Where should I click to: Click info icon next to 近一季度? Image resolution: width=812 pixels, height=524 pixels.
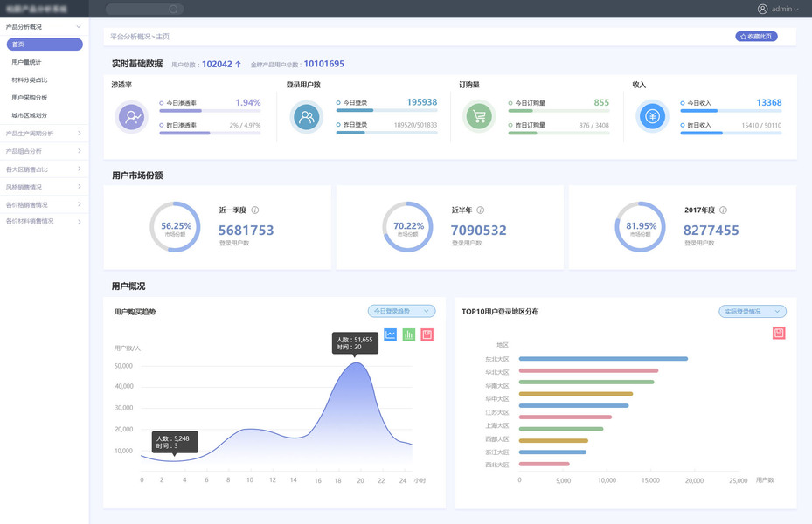[x=254, y=210]
